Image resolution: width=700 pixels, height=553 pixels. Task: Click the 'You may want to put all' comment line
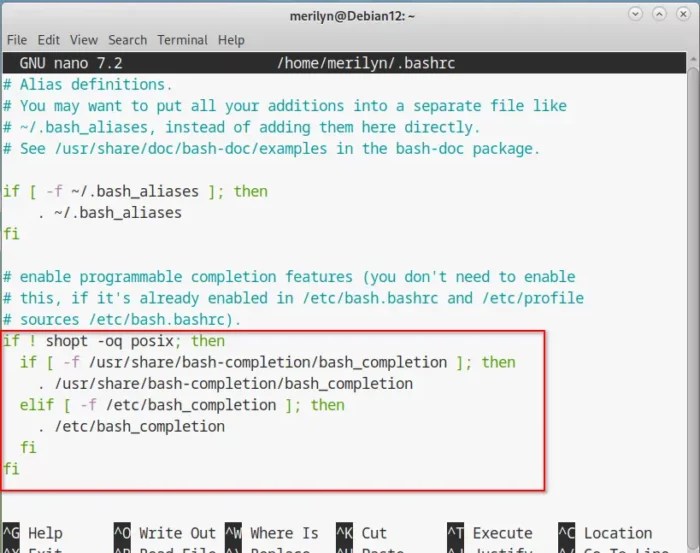tap(285, 106)
